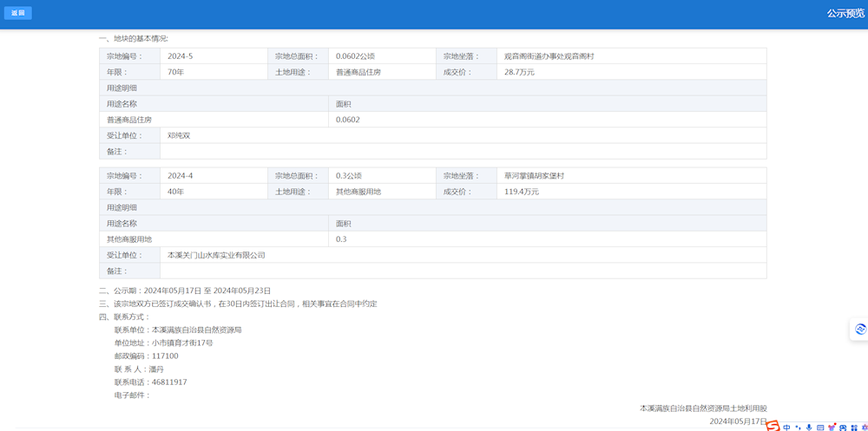Click the 28.7万元 transaction price
Screen dimensions: 868x431
519,72
